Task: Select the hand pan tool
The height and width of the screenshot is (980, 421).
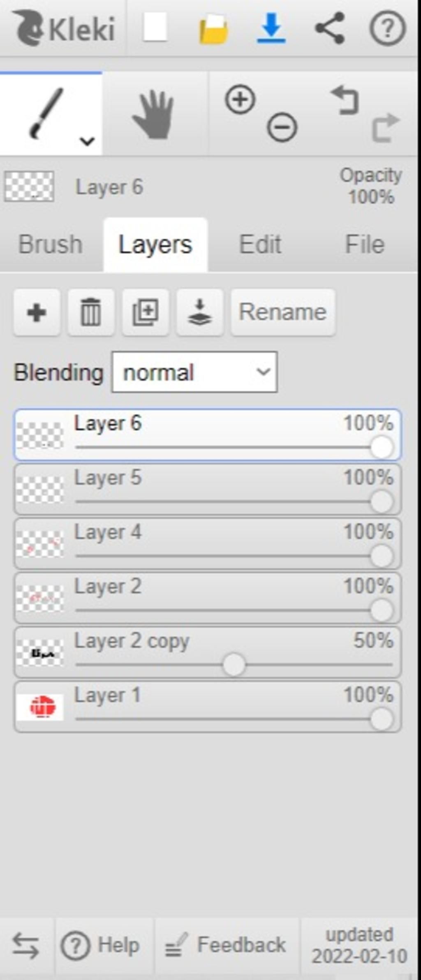Action: tap(154, 115)
